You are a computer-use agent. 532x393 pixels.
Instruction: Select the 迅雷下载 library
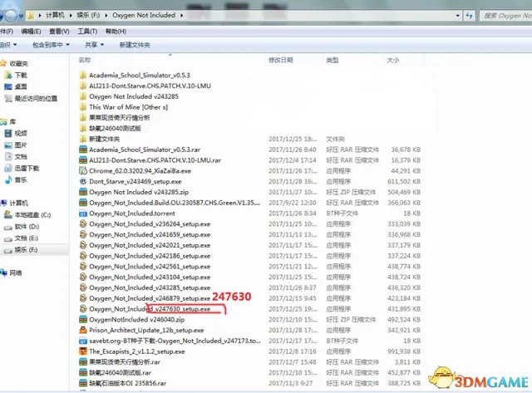coord(27,168)
